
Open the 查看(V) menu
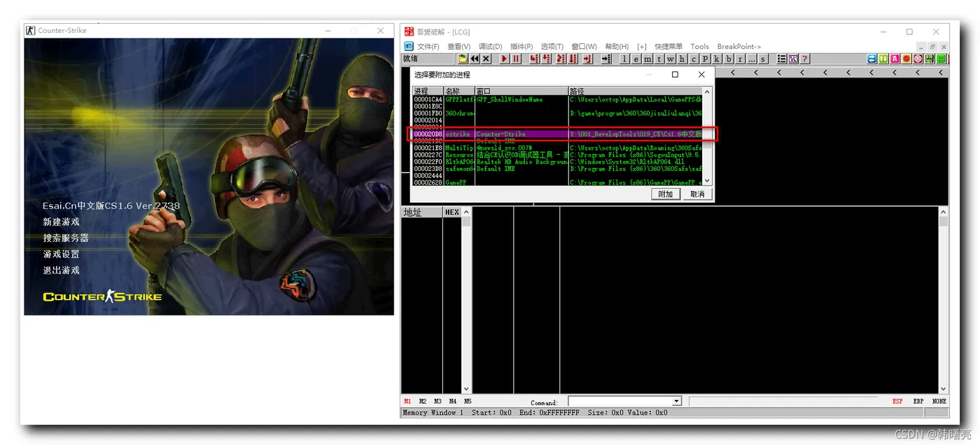point(459,47)
